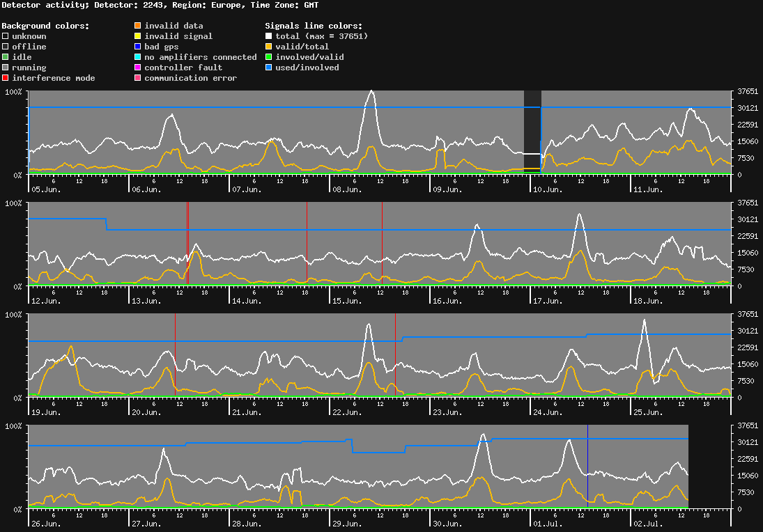Click the third chart's '15060' axis value
This screenshot has width=763, height=532.
(748, 363)
